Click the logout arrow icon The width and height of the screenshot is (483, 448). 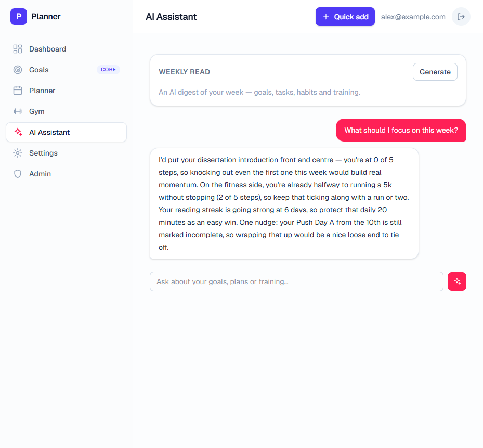(461, 17)
